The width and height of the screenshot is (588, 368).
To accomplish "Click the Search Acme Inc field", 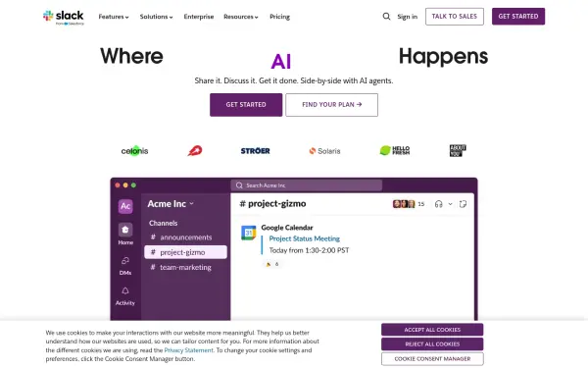I will [307, 185].
